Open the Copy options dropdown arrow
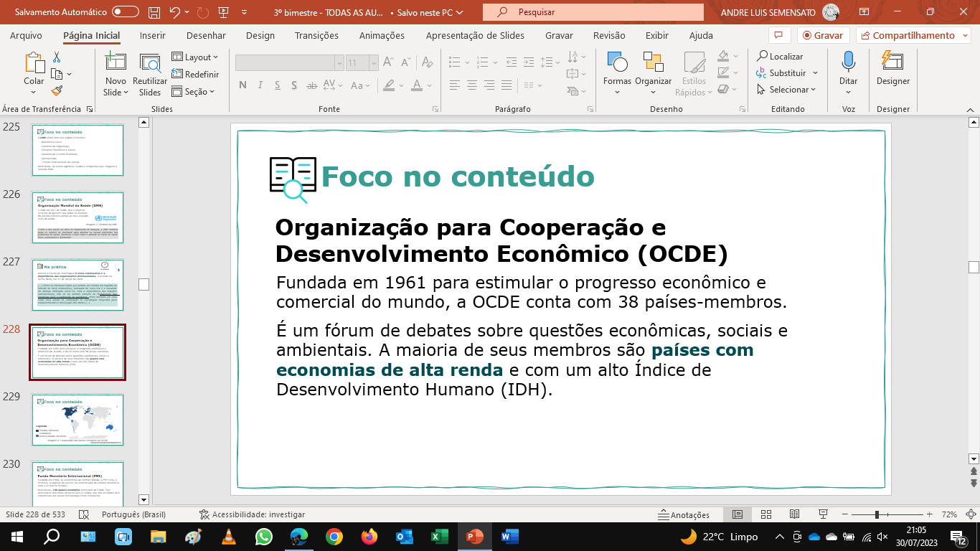The height and width of the screenshot is (551, 980). 69,74
